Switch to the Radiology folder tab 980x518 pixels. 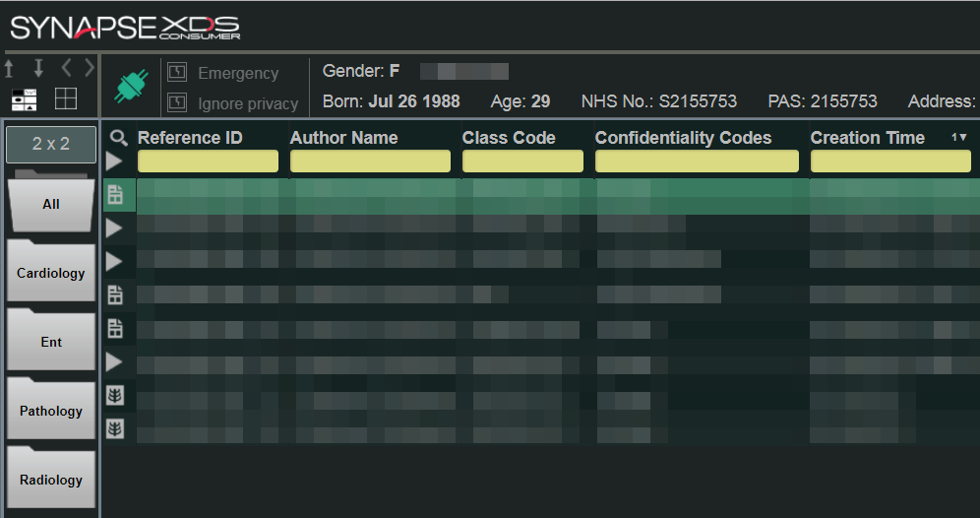51,480
